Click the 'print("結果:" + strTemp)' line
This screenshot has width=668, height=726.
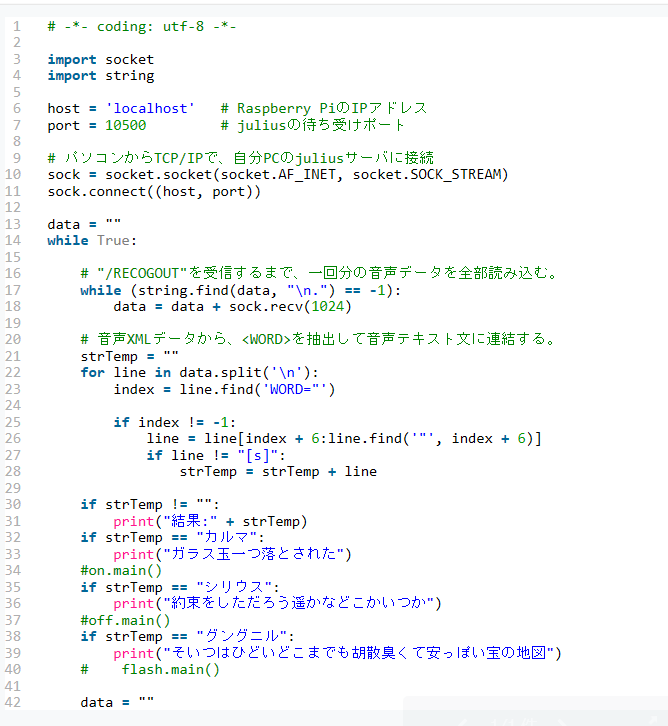[x=210, y=521]
